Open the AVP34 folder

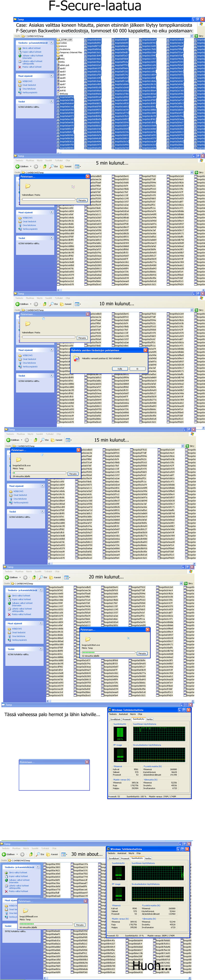pyautogui.click(x=62, y=88)
